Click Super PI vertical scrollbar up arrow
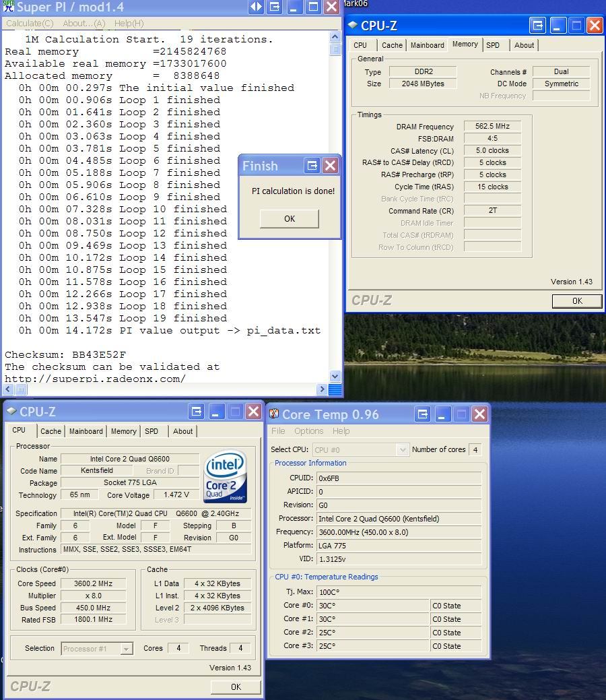Screen dimensions: 606x700 click(335, 36)
